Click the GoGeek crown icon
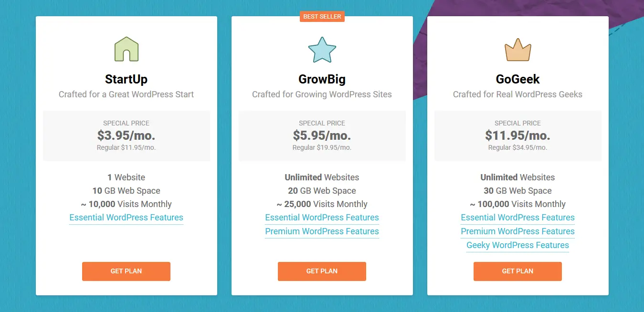The height and width of the screenshot is (312, 644). pyautogui.click(x=518, y=50)
